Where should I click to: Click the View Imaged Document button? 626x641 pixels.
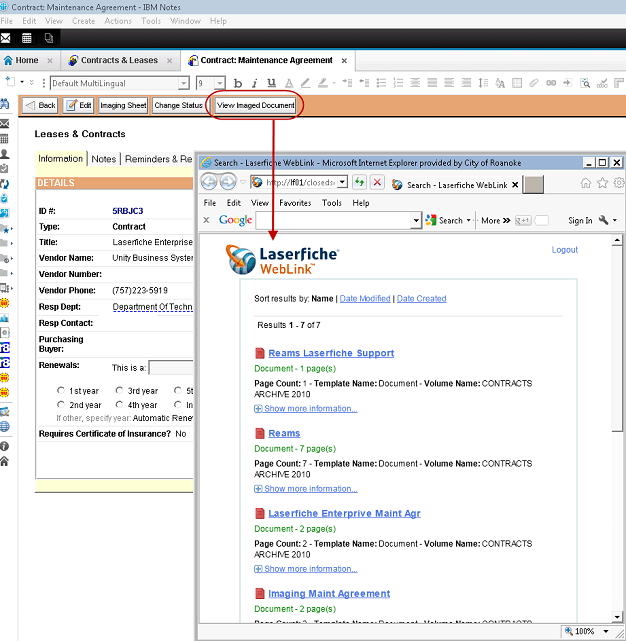[256, 105]
